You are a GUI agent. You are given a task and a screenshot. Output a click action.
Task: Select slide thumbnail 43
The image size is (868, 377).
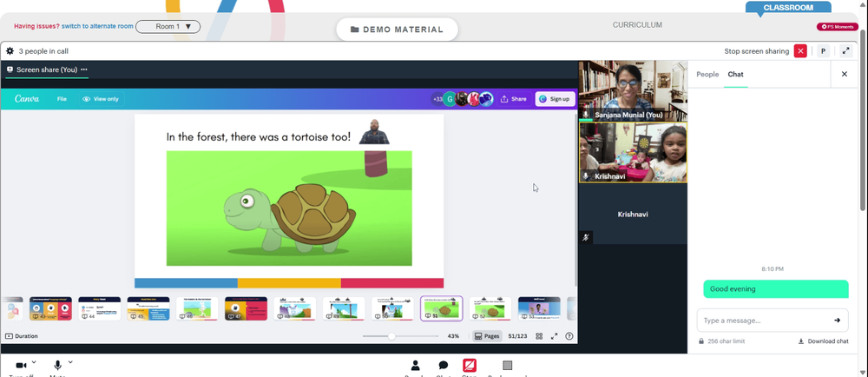50,308
